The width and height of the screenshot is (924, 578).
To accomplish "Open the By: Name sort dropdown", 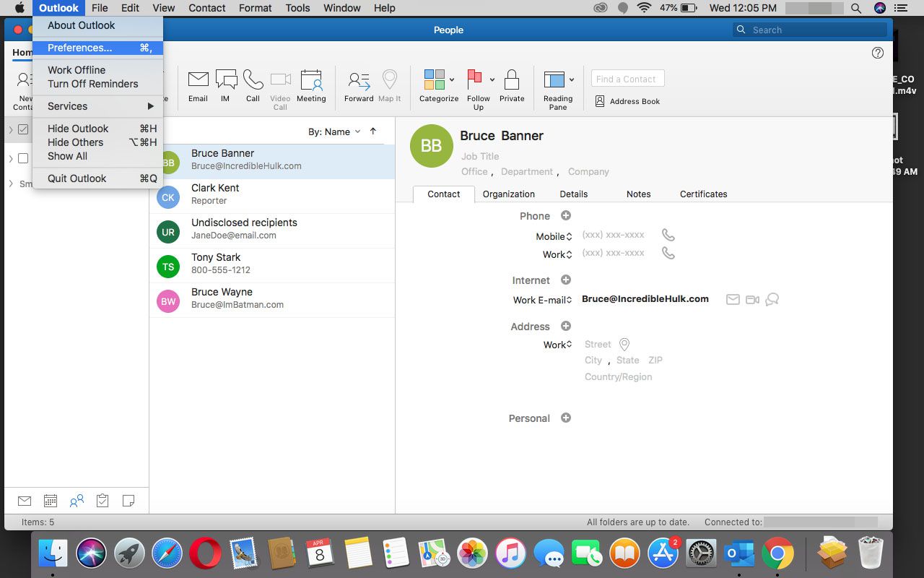I will pyautogui.click(x=334, y=131).
